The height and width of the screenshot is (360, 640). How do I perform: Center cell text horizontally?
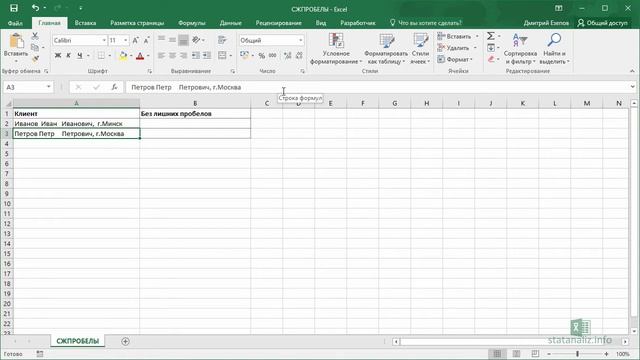(x=173, y=56)
